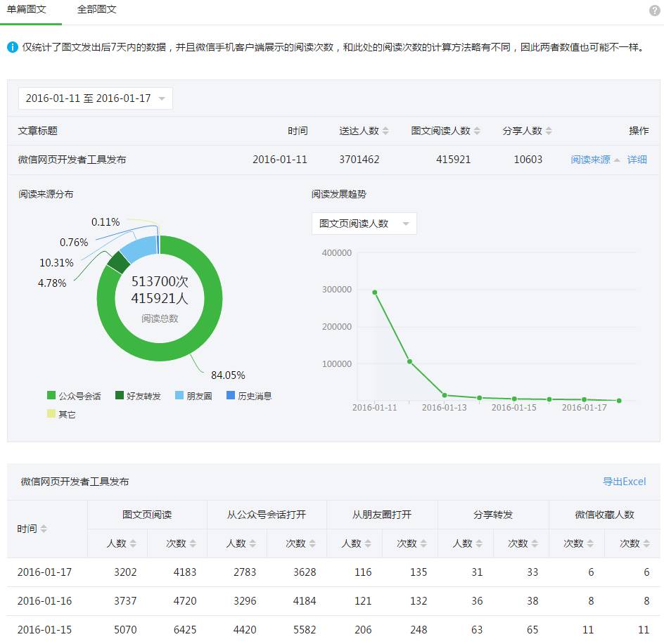
Task: Click the trend chart point near 100000
Action: 409,361
